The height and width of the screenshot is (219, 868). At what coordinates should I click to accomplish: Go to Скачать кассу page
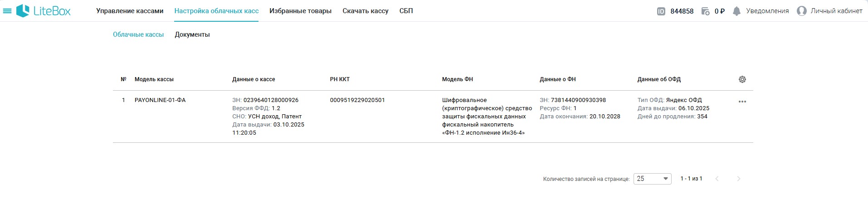[366, 11]
